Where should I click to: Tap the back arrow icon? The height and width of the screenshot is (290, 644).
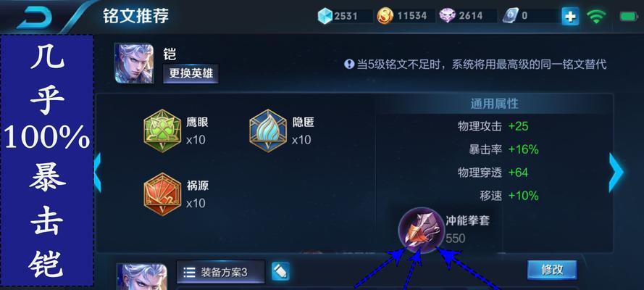point(35,17)
